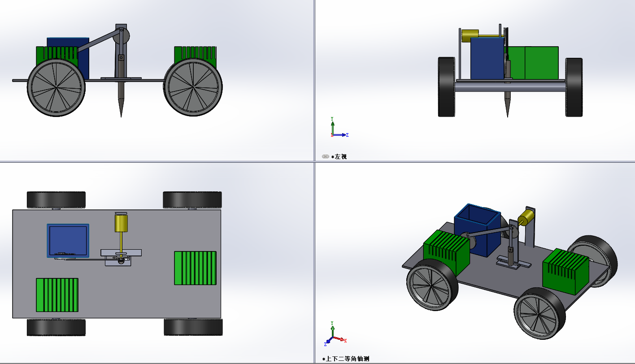Select the lower-left green block in top-down view
Screen dimensions: 635x364
57,295
